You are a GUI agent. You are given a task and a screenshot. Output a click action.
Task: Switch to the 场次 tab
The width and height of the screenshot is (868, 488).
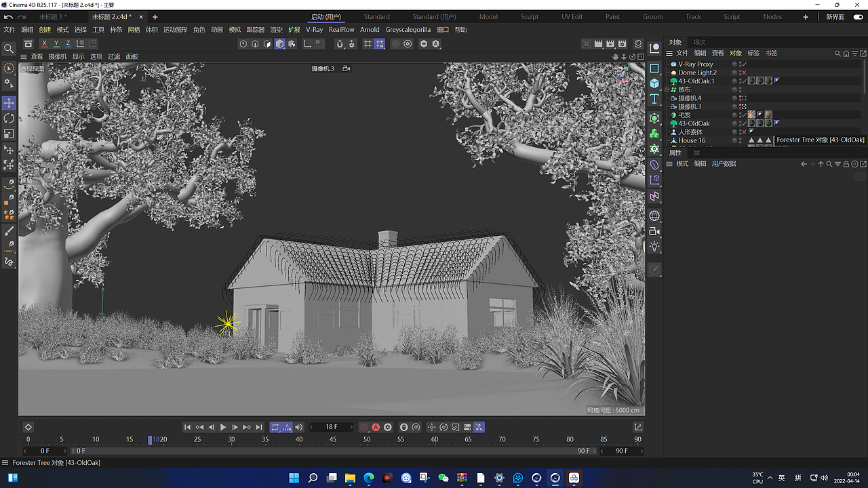click(x=699, y=42)
